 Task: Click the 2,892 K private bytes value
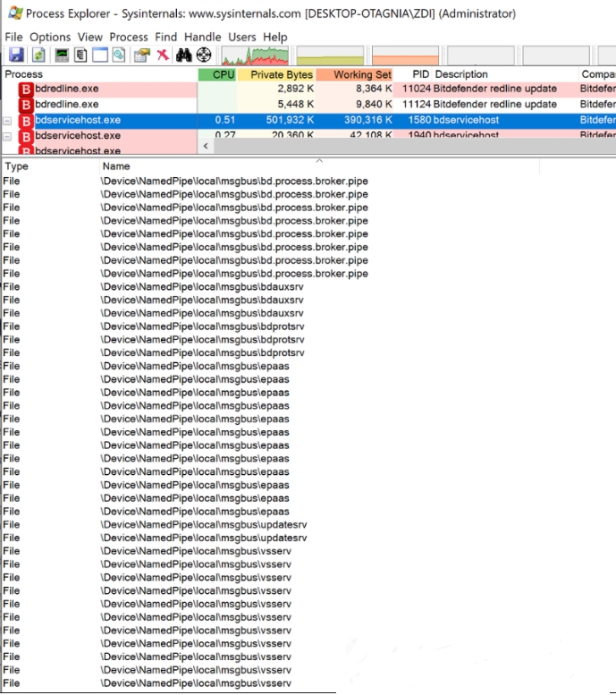pyautogui.click(x=296, y=89)
